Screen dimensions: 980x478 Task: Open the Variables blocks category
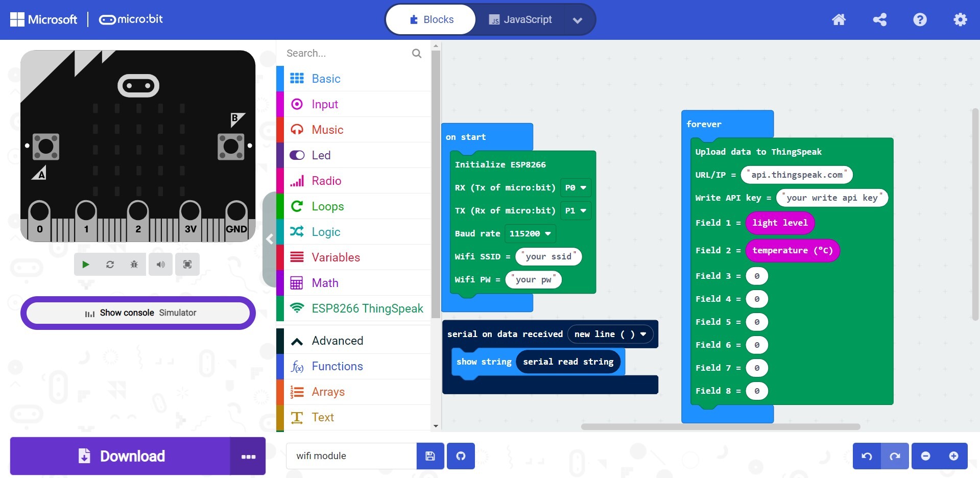point(353,257)
